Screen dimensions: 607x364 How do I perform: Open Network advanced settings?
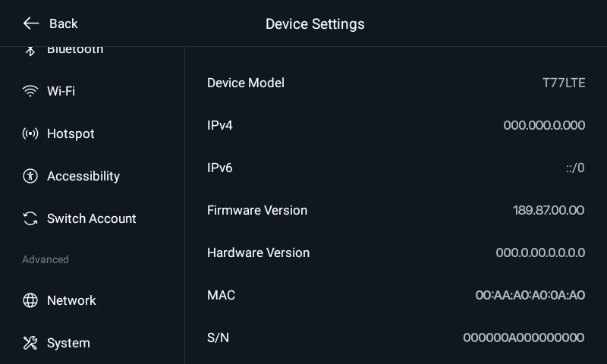[71, 300]
